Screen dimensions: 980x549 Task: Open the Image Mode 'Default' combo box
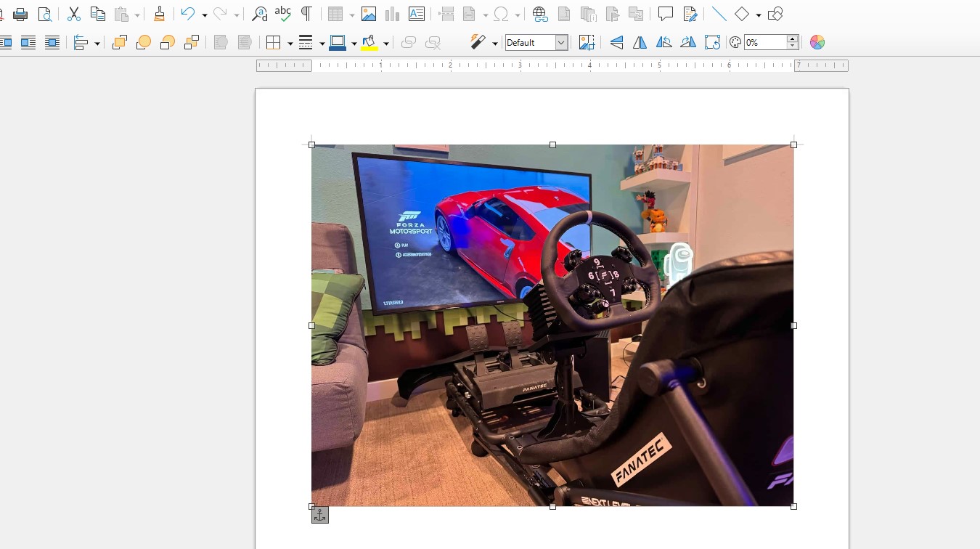click(x=536, y=43)
